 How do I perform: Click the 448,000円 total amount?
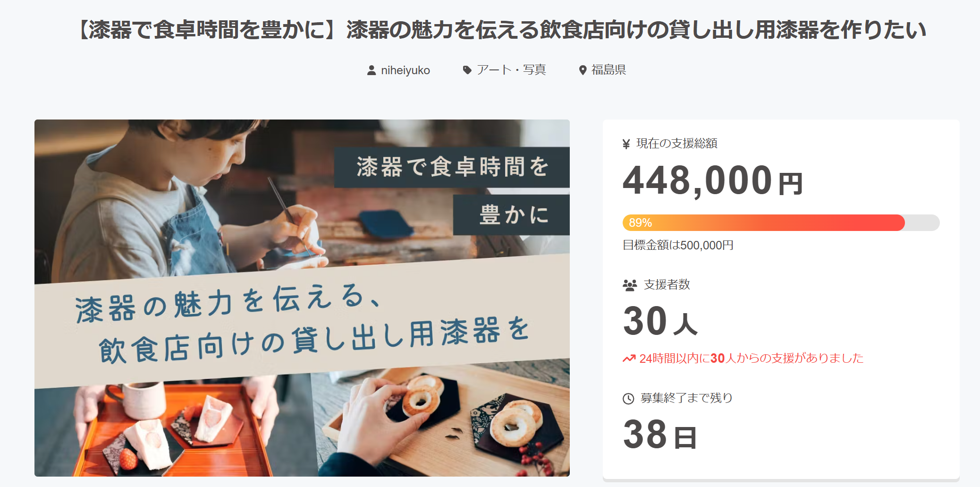[x=712, y=180]
